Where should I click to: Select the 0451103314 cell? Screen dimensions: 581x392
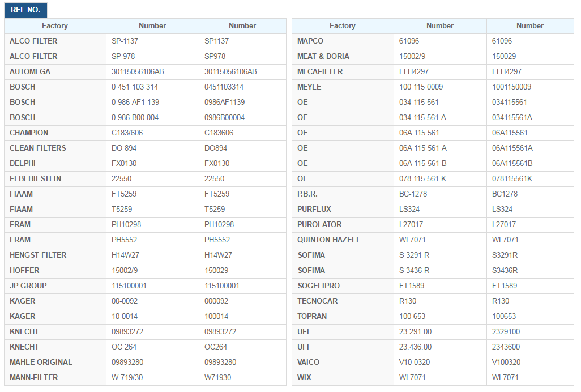pyautogui.click(x=242, y=87)
